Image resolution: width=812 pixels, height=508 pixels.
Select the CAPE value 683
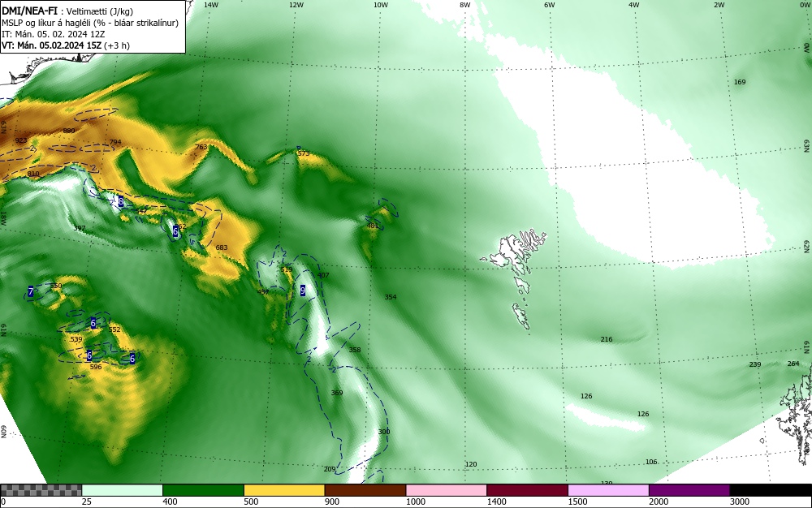[x=222, y=248]
